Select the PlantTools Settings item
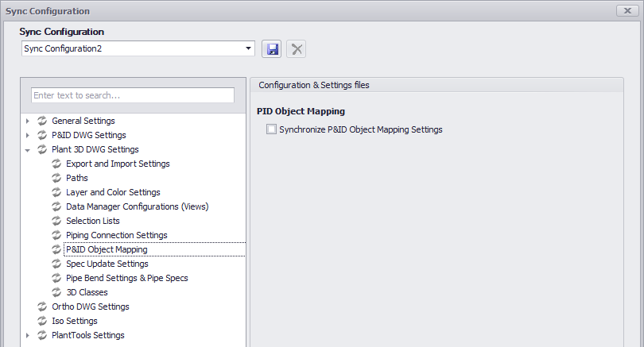644x347 pixels. click(88, 335)
